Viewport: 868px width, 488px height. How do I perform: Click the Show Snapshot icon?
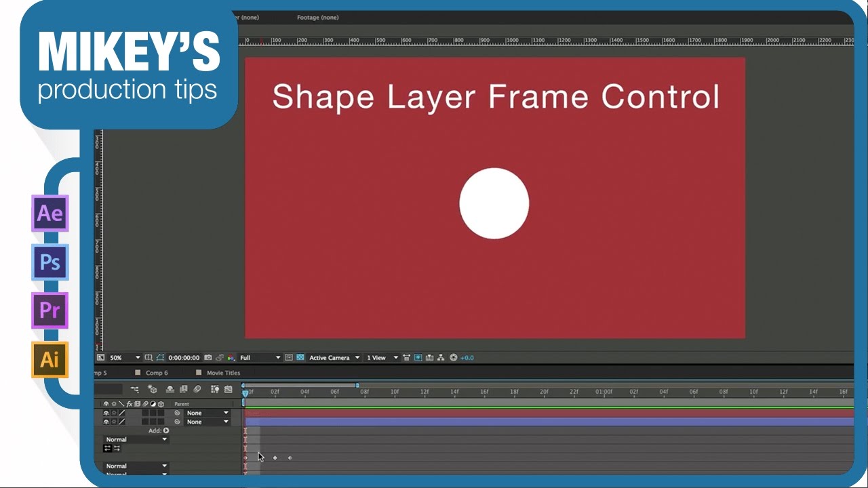pyautogui.click(x=219, y=357)
